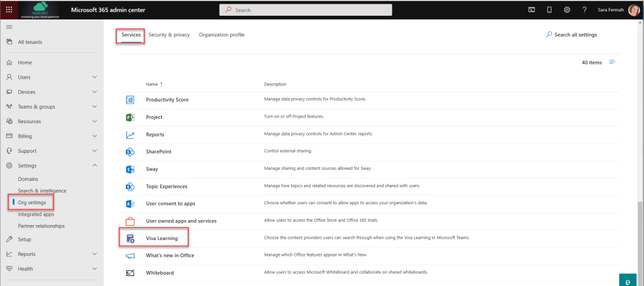Expand the Support section chevron

pyautogui.click(x=94, y=151)
